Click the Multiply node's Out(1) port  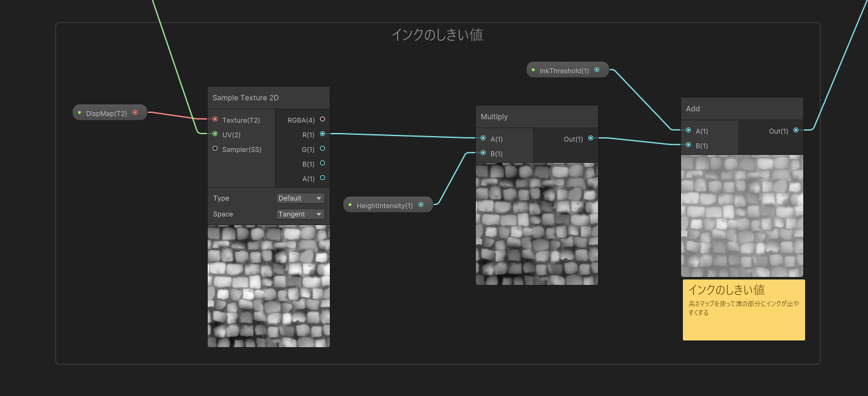[591, 139]
